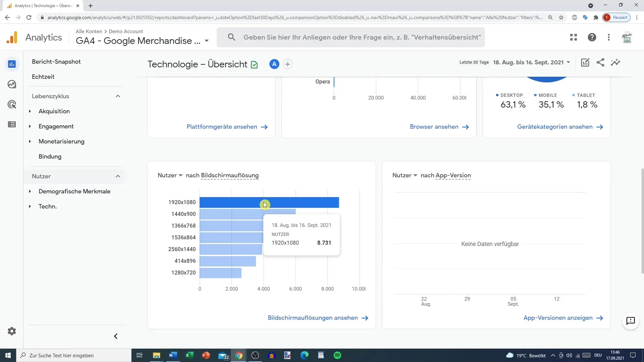Screen dimensions: 644x362
Task: Click the account profile avatar
Action: point(627,37)
